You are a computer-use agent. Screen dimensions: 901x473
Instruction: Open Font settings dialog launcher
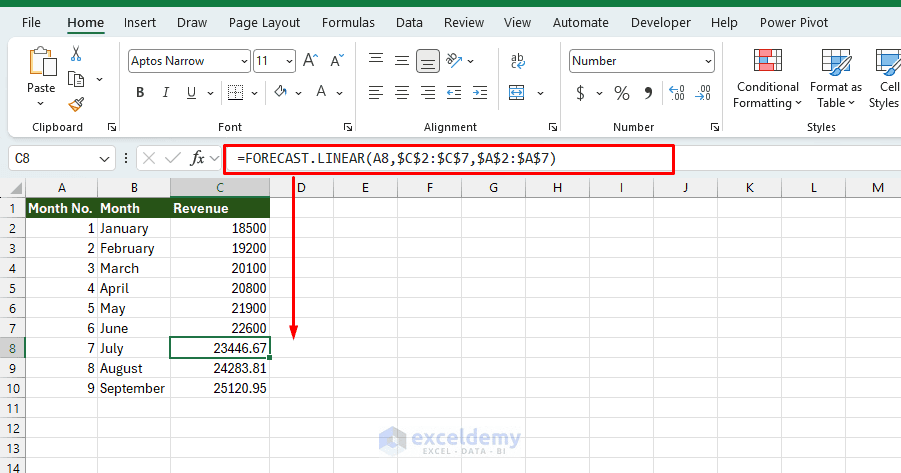coord(348,127)
